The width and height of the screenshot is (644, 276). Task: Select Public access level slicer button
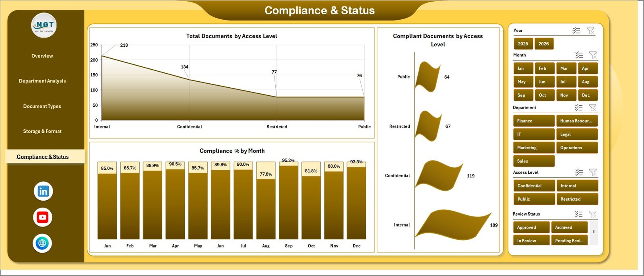(535, 199)
